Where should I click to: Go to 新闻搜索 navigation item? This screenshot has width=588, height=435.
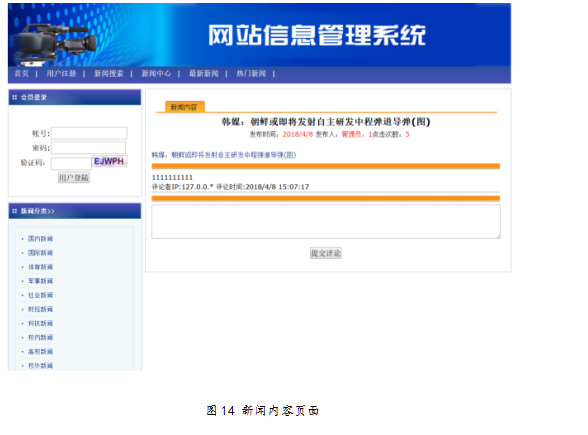click(109, 74)
